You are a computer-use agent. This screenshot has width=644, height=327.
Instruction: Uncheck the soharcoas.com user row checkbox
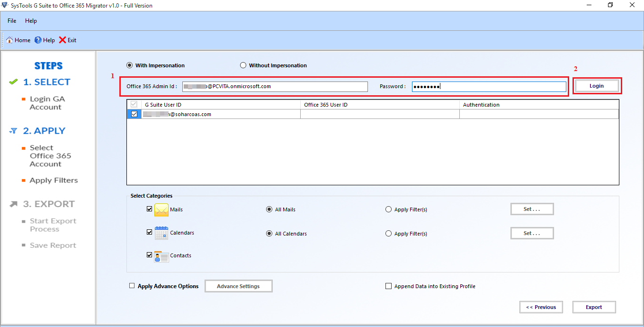134,114
